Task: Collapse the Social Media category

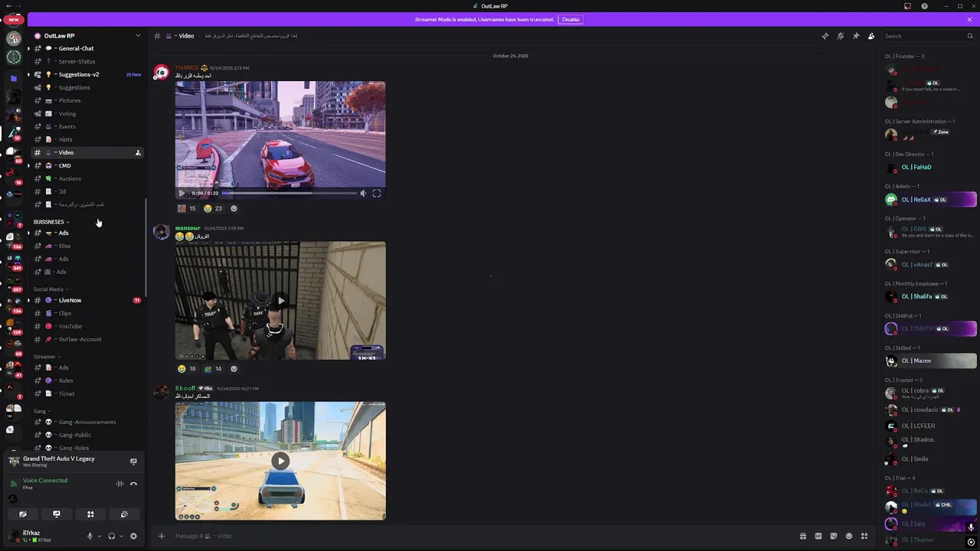Action: (x=51, y=289)
